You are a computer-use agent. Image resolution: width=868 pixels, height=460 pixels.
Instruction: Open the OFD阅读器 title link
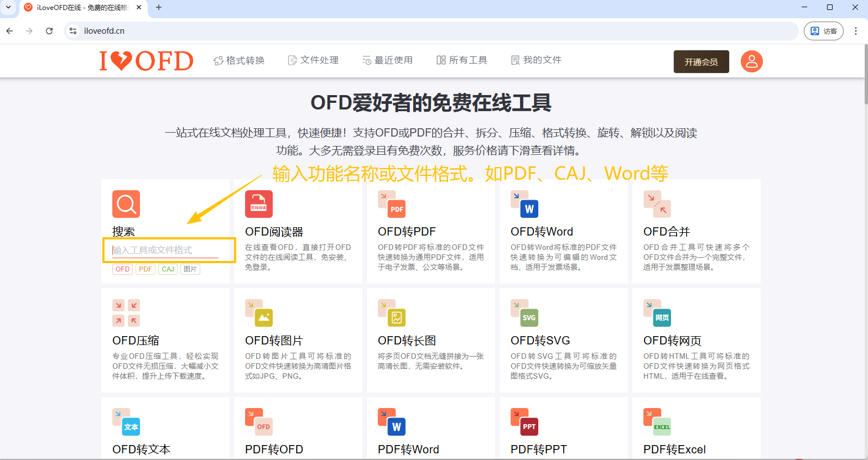pyautogui.click(x=274, y=232)
